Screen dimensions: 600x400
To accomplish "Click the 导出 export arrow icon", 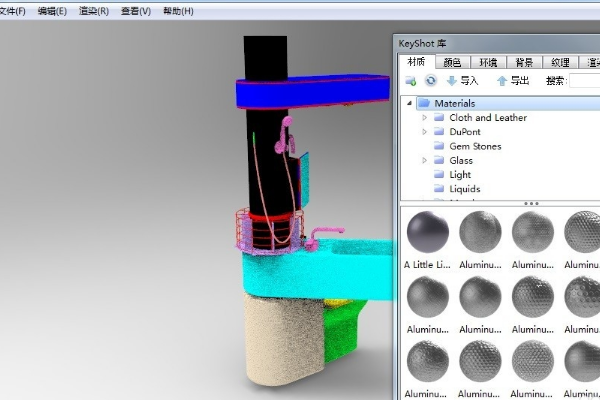I will click(502, 81).
